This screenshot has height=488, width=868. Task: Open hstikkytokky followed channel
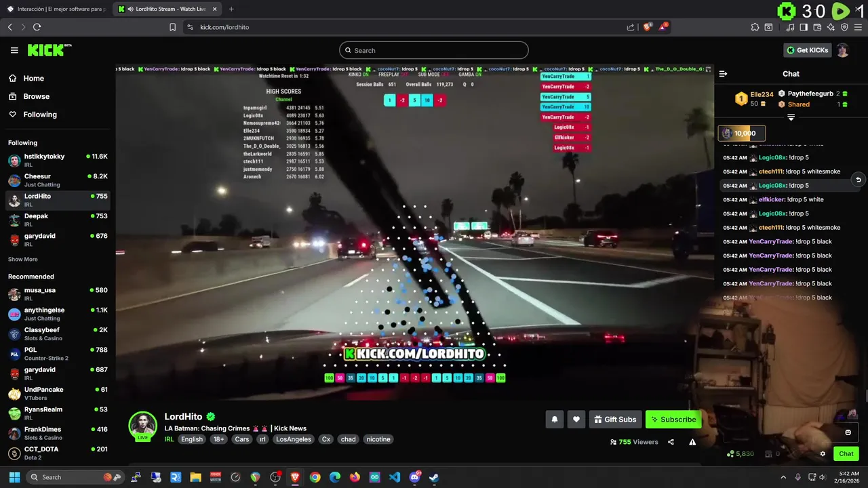58,160
